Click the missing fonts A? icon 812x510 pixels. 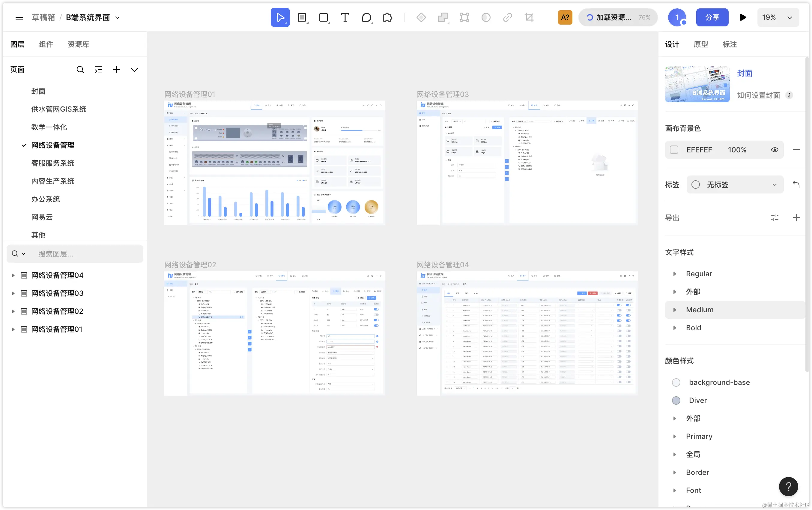pos(565,17)
